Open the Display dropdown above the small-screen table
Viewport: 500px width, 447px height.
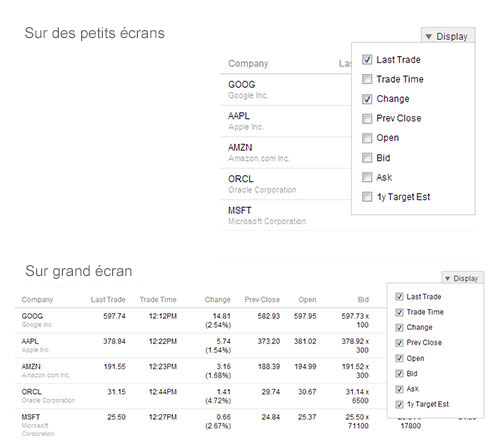[448, 35]
